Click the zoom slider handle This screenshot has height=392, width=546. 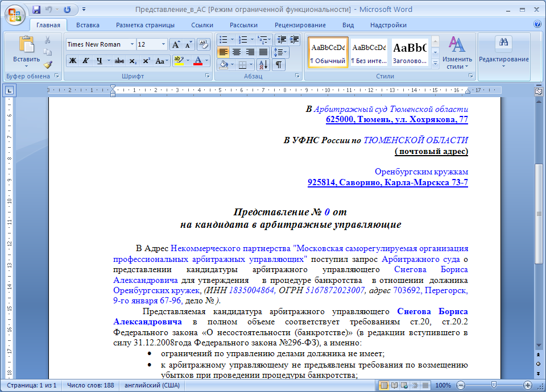click(x=493, y=385)
